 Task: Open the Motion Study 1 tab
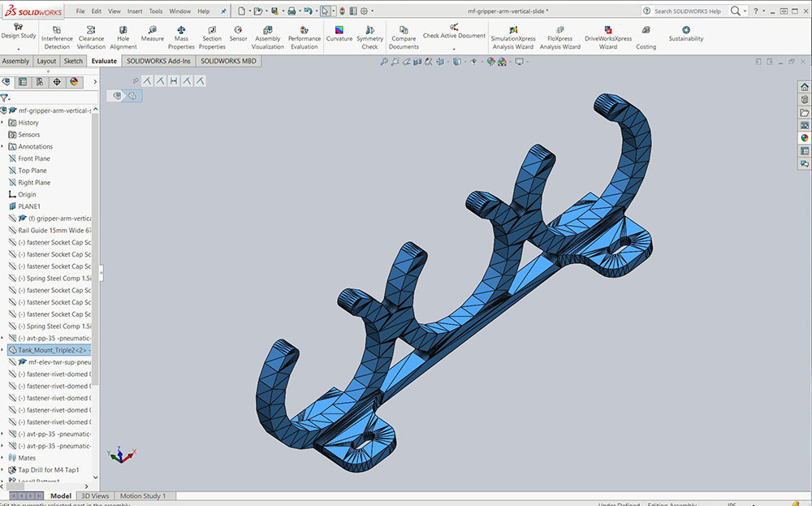[x=143, y=495]
